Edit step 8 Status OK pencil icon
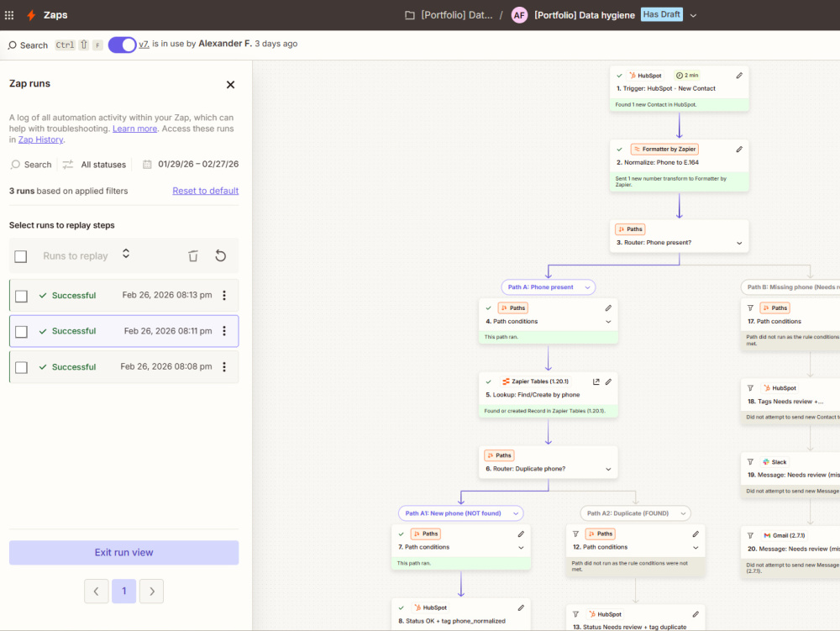This screenshot has width=840, height=631. click(521, 608)
